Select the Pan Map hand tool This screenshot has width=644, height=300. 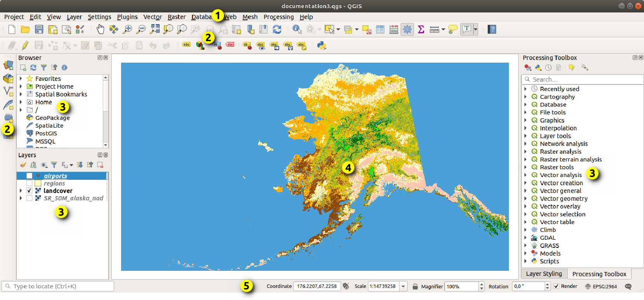100,29
